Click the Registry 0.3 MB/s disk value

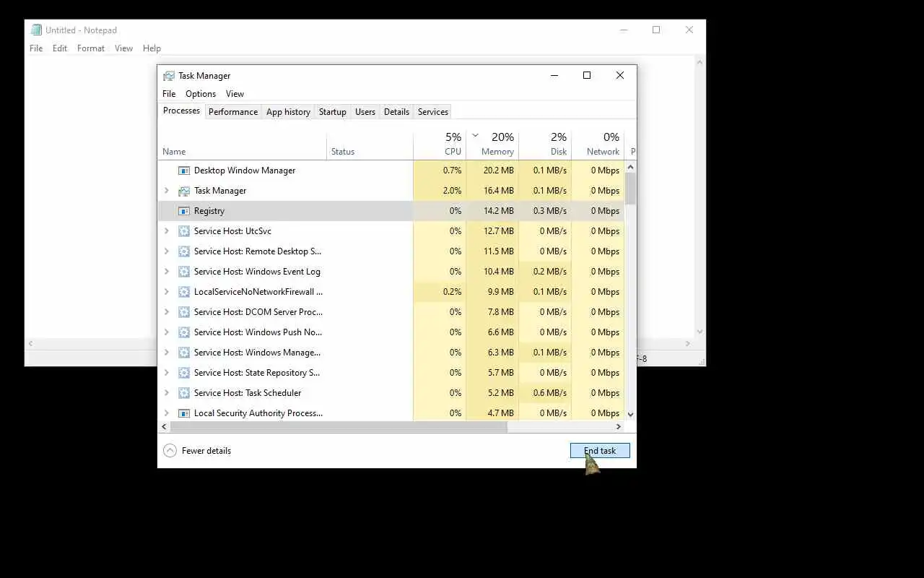tap(550, 211)
